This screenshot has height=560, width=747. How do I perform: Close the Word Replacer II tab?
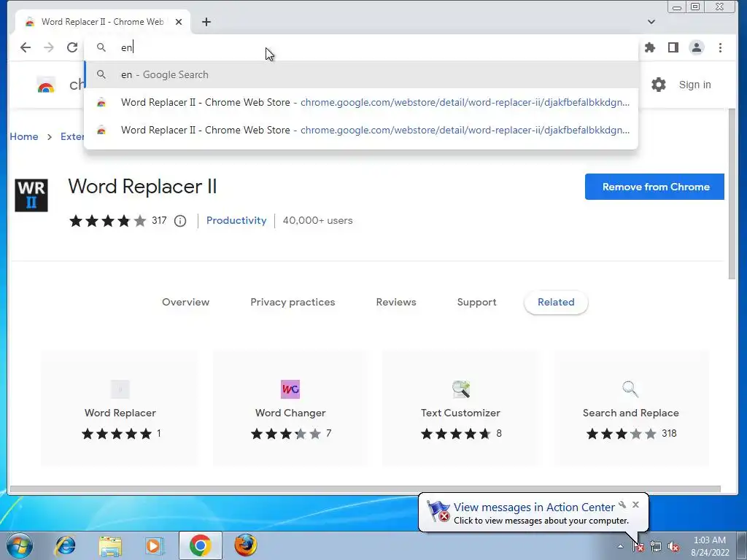tap(179, 22)
